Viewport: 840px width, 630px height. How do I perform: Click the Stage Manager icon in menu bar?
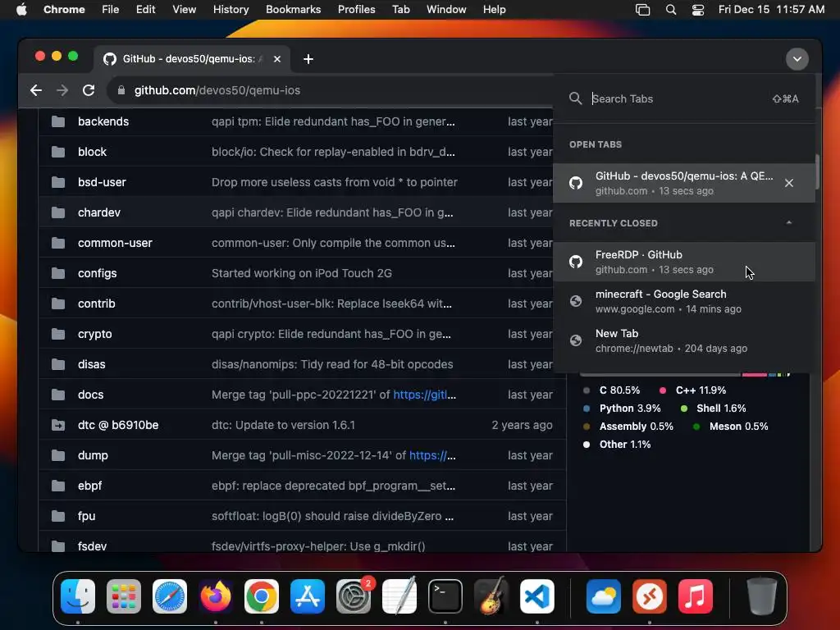click(x=642, y=10)
